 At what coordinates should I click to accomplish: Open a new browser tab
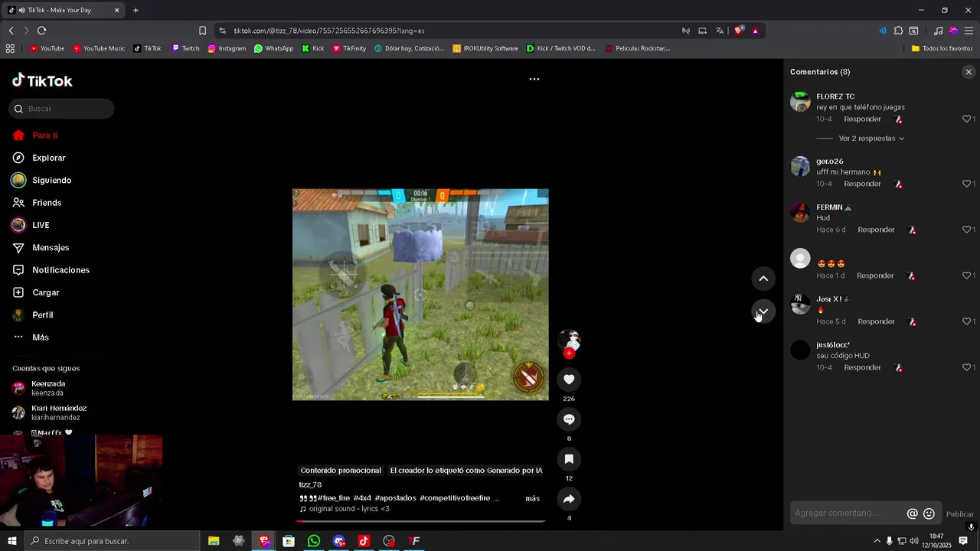click(x=136, y=10)
